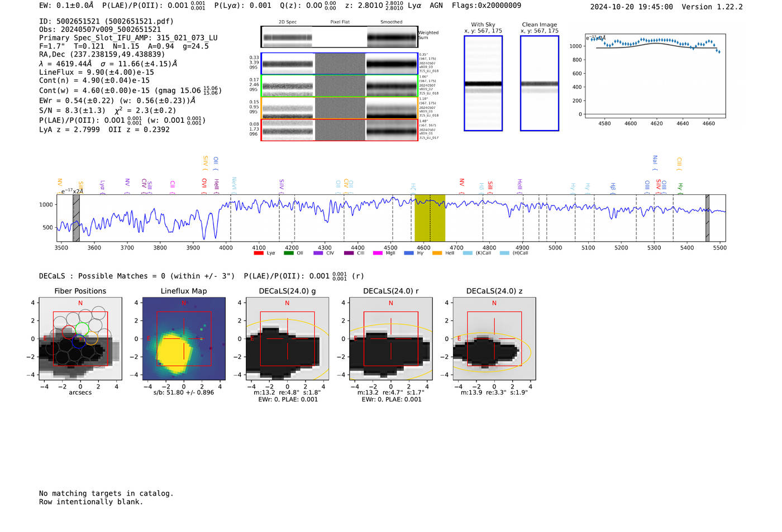Image resolution: width=782 pixels, height=532 pixels.
Task: Click the ID 5002651521 text
Action: click(x=106, y=21)
